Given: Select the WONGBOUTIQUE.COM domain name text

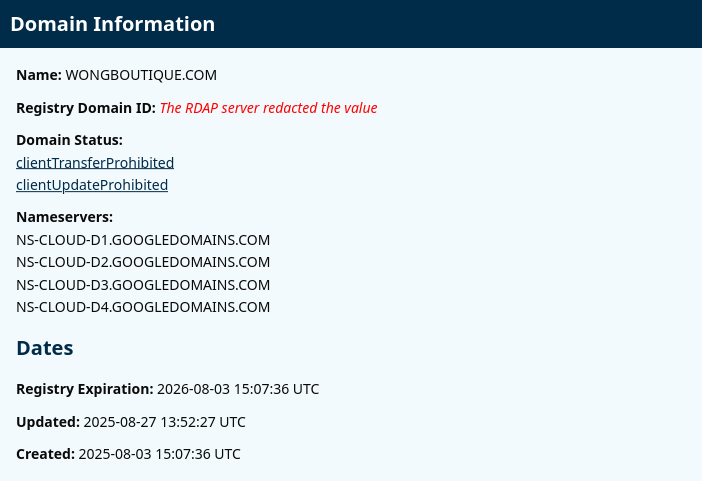Looking at the screenshot, I should click(141, 75).
